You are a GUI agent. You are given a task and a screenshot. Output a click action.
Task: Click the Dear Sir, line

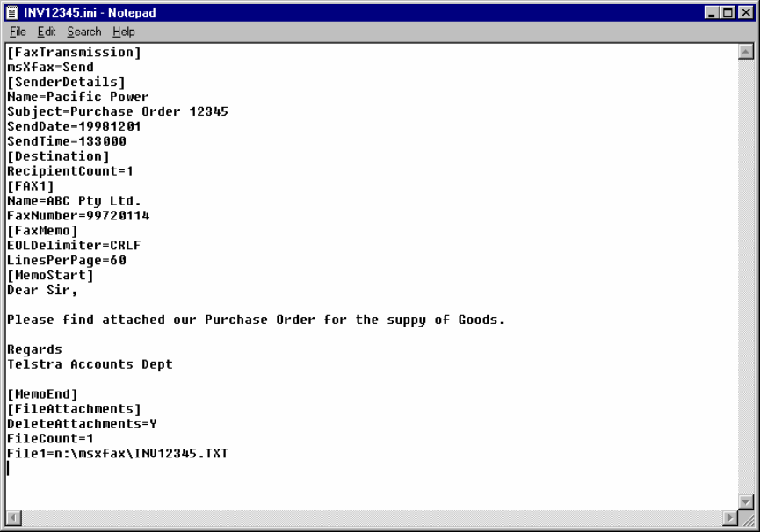[x=43, y=291]
